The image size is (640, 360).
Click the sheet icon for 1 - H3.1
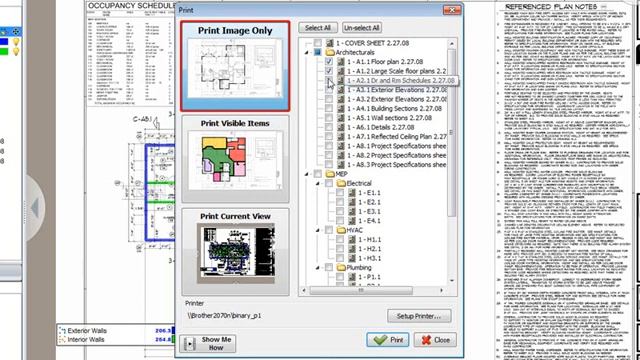352,258
